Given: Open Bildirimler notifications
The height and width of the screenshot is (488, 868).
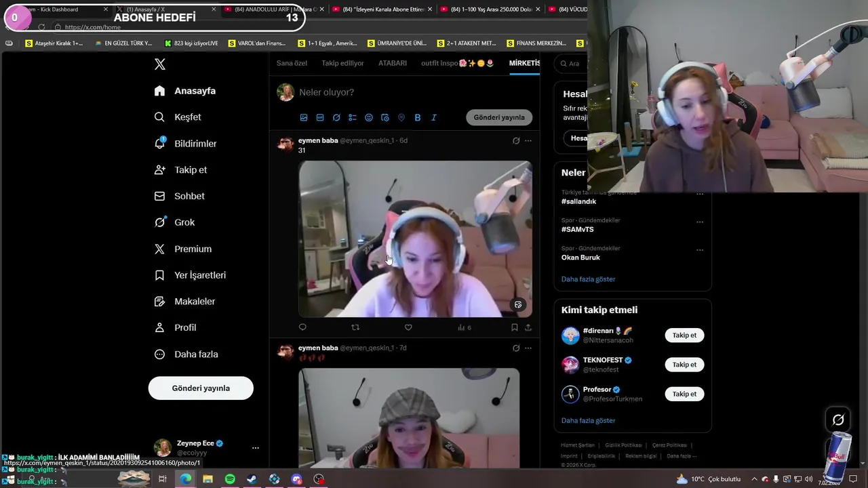Looking at the screenshot, I should pos(186,144).
